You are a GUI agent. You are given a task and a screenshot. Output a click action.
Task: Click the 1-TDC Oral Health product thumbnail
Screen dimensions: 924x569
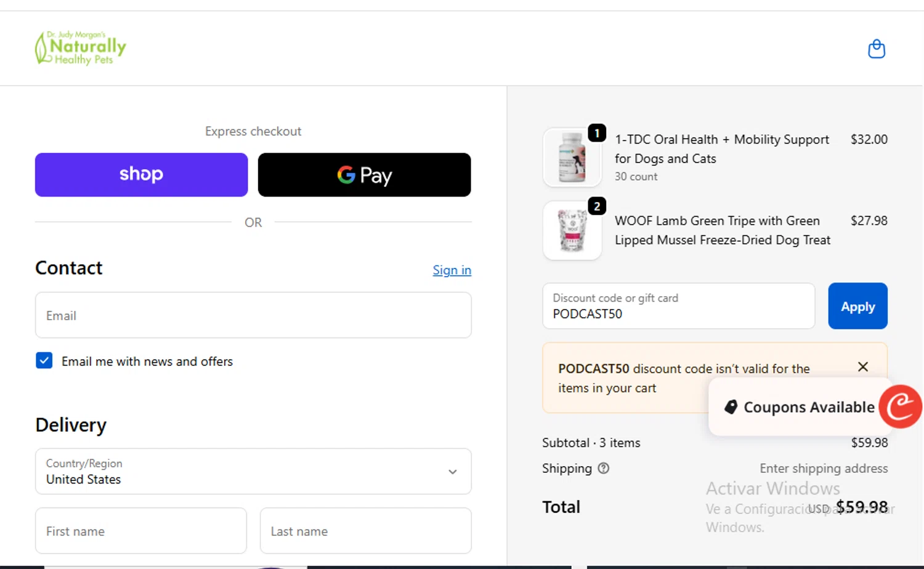[572, 157]
